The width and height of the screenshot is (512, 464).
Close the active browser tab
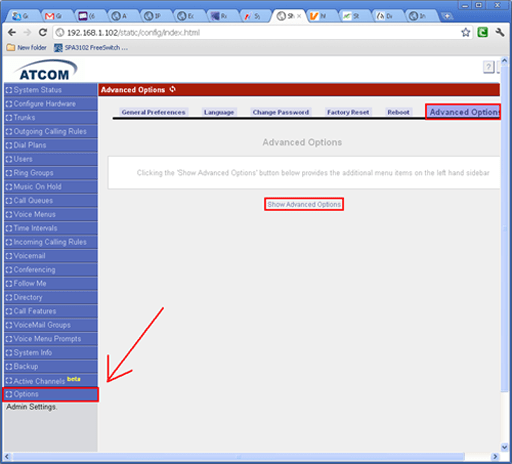click(x=299, y=16)
